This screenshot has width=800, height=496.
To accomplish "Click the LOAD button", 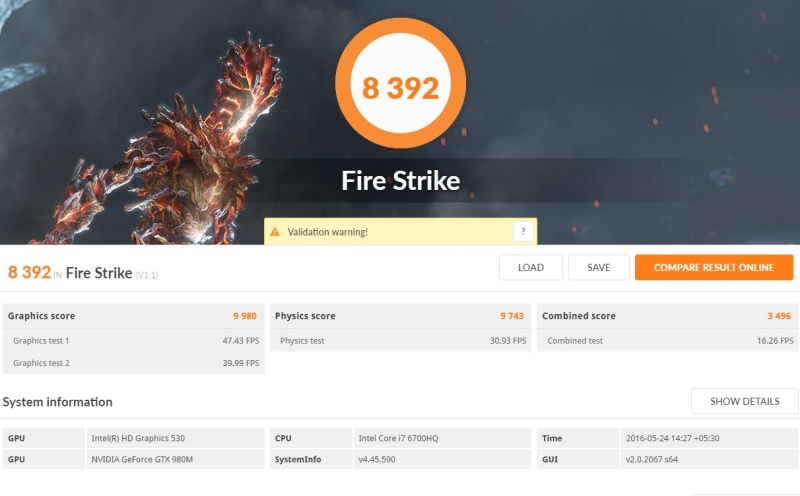I will click(x=531, y=267).
